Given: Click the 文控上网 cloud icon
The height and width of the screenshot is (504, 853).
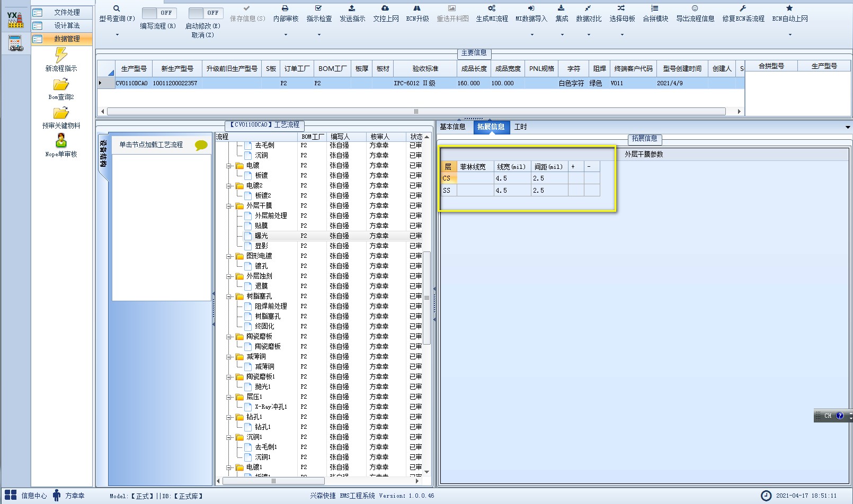Looking at the screenshot, I should click(x=385, y=8).
